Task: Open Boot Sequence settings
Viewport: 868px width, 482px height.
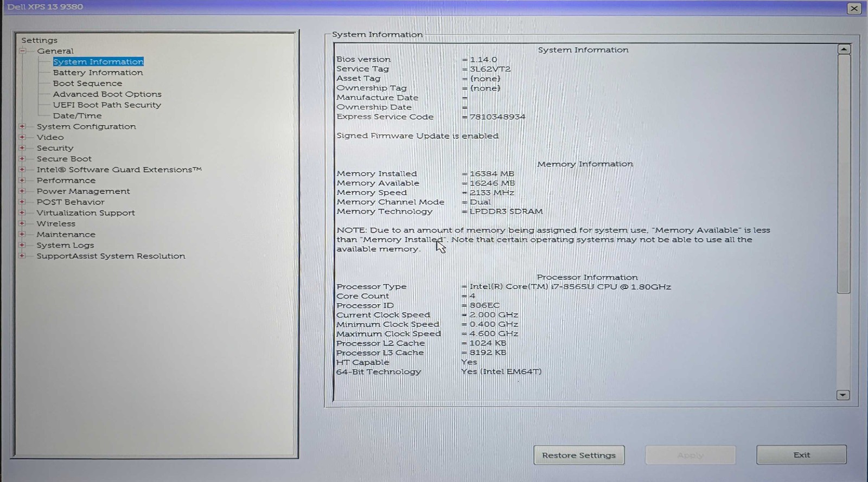Action: (87, 83)
